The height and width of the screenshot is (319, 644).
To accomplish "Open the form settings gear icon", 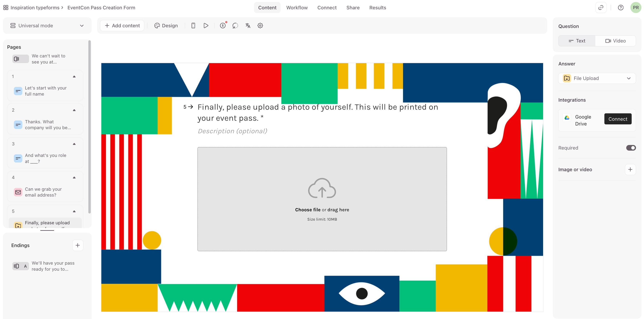I will pyautogui.click(x=260, y=26).
